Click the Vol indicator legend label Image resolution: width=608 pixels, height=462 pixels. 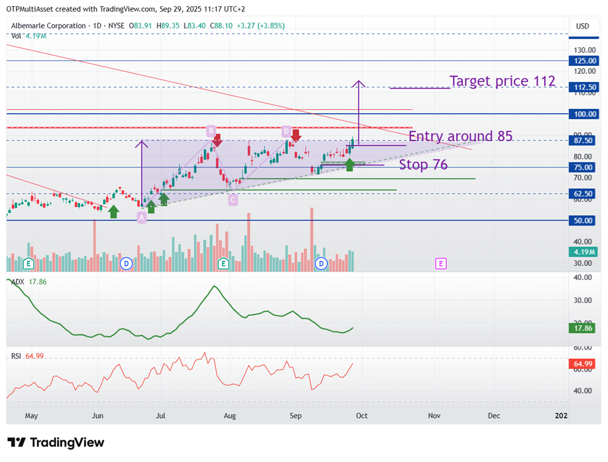coord(16,36)
